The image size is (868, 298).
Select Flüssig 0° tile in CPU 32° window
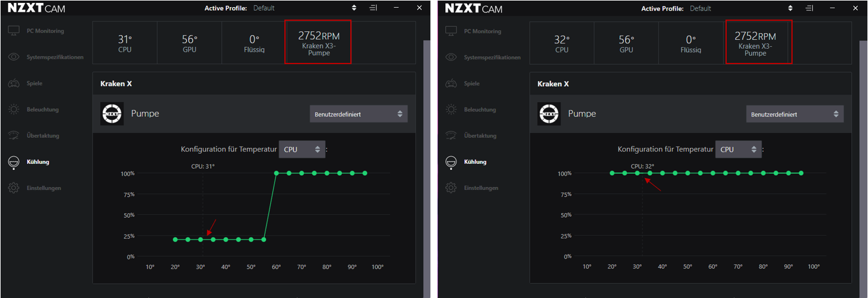(x=690, y=43)
